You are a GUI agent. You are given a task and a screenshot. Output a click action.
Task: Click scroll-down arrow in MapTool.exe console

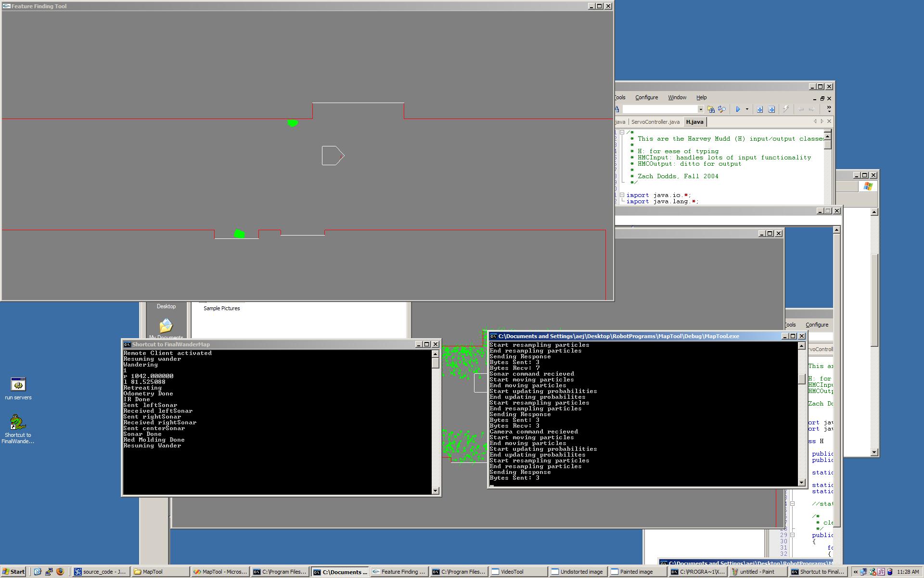[802, 482]
